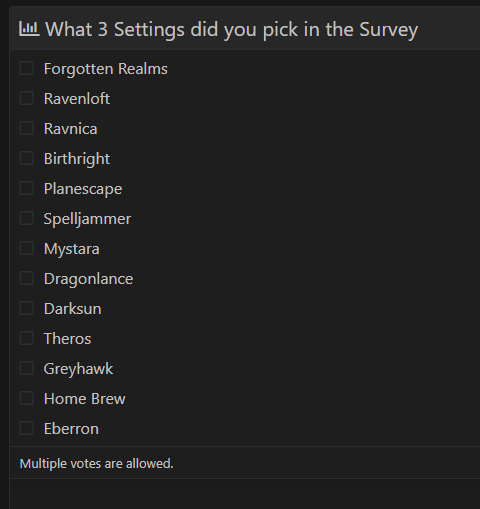Click the Multiple votes are allowed note
The height and width of the screenshot is (509, 480).
[x=97, y=464]
